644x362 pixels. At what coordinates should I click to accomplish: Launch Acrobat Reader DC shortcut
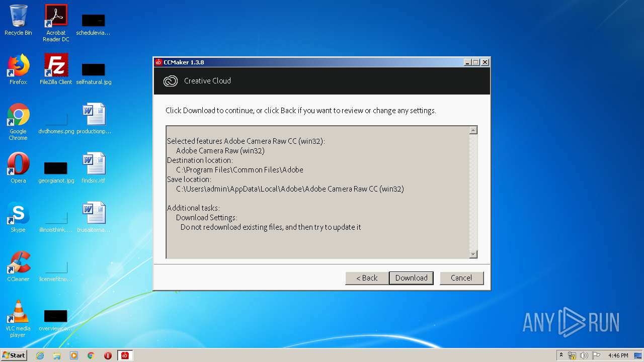(56, 23)
